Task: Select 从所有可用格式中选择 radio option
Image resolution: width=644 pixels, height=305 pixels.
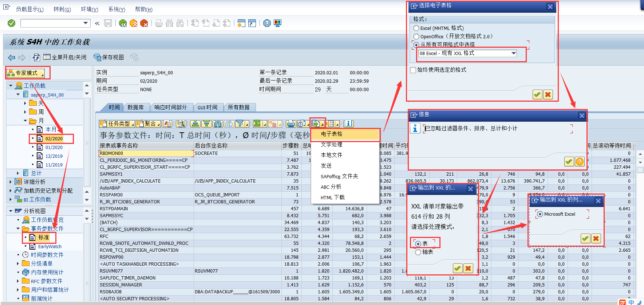Action: 416,44
